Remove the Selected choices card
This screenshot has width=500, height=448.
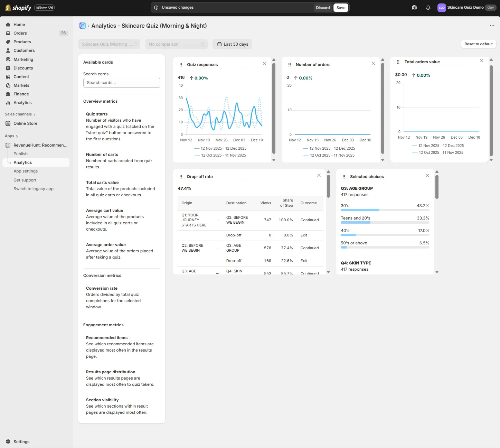coord(427,175)
